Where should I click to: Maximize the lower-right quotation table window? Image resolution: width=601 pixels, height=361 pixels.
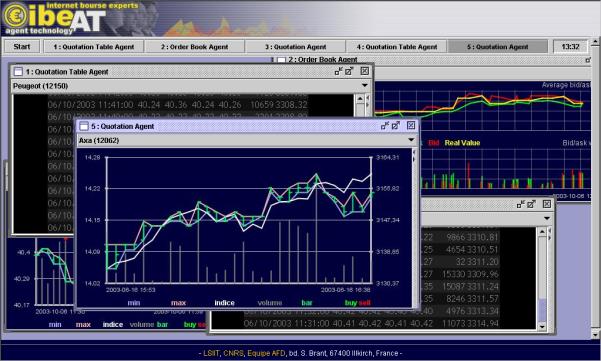click(531, 204)
